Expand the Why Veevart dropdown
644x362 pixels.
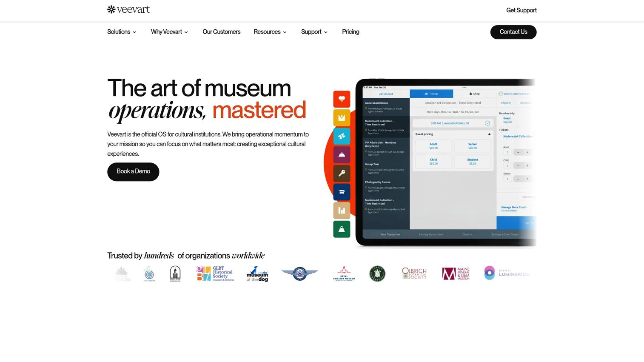(x=169, y=32)
